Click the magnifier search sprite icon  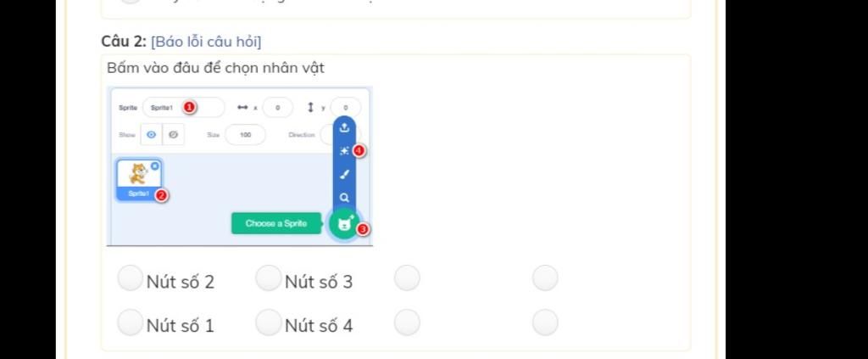[x=344, y=198]
